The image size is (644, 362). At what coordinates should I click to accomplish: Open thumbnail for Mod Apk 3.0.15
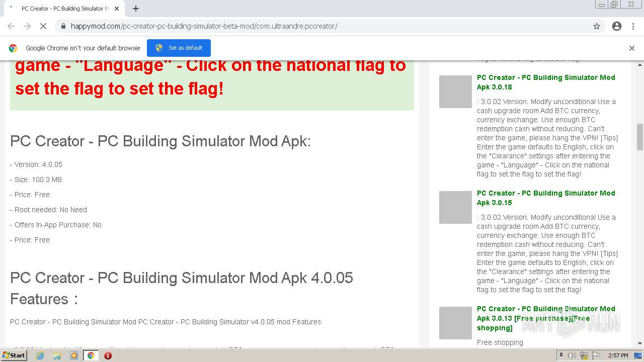(x=455, y=207)
